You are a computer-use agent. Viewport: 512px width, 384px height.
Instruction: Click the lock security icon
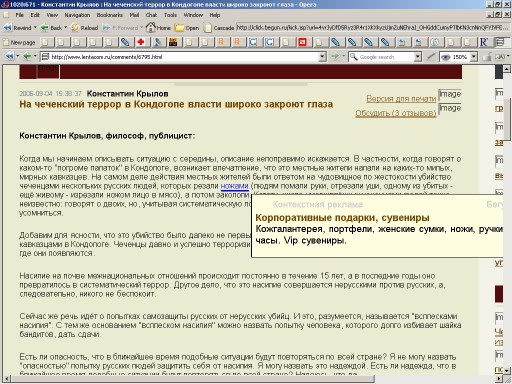[487, 57]
